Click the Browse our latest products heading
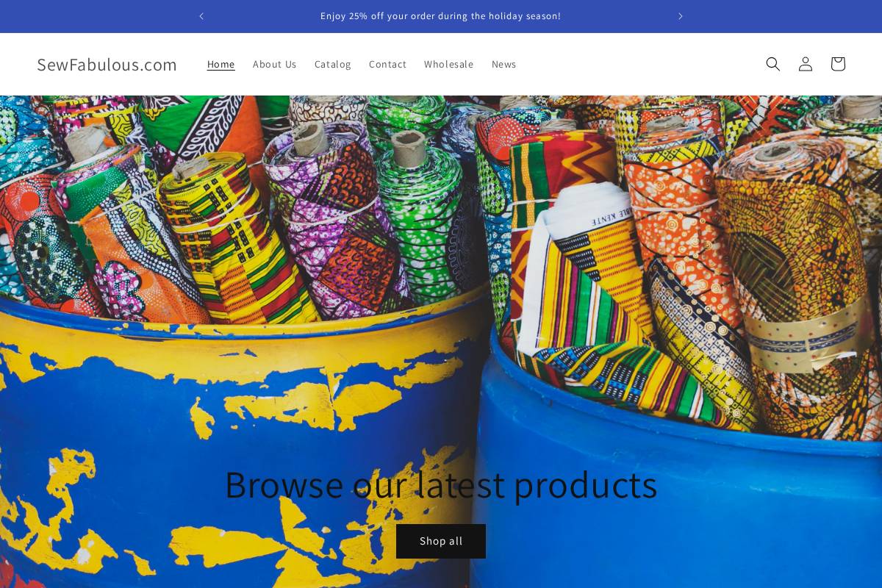 441,484
